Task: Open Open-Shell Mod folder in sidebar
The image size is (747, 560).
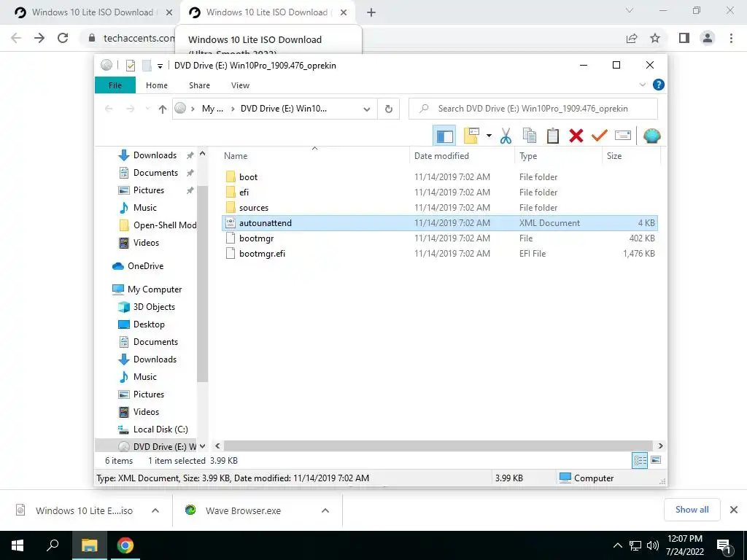Action: click(x=165, y=225)
